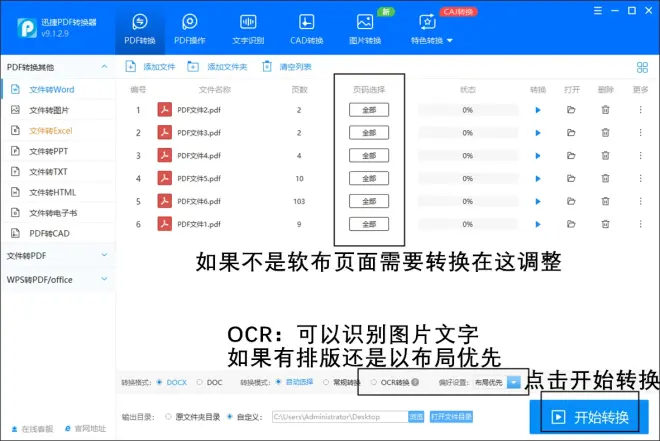Open the output folder for PDF文件5.pdf

click(571, 178)
